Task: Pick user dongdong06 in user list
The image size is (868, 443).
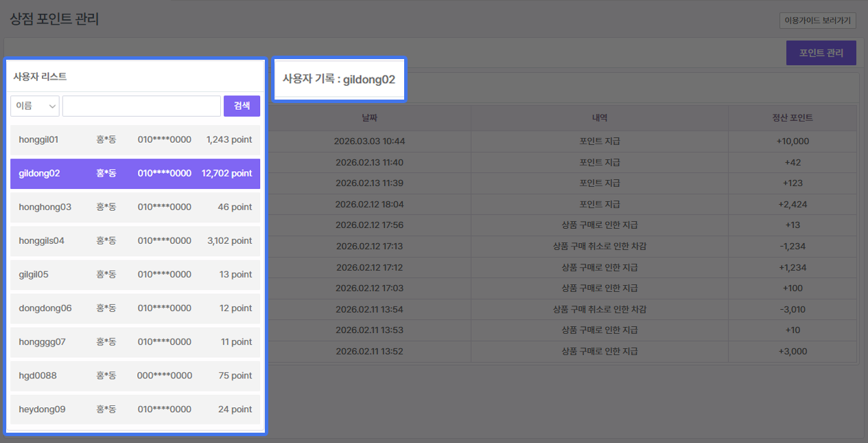Action: [135, 308]
